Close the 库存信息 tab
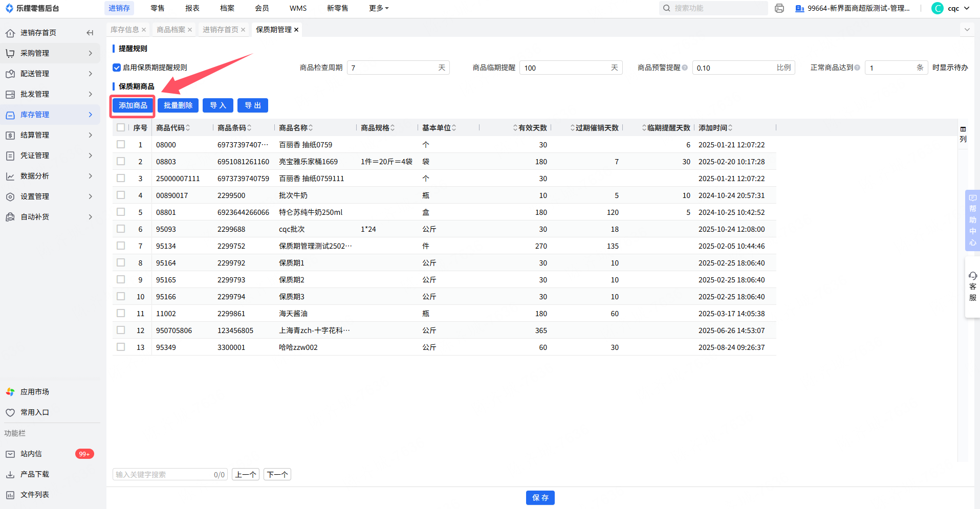The image size is (980, 509). (144, 30)
